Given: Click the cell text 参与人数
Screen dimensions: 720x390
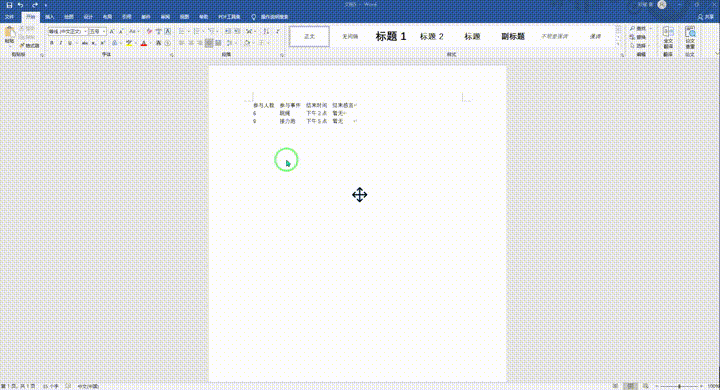Looking at the screenshot, I should click(264, 105).
